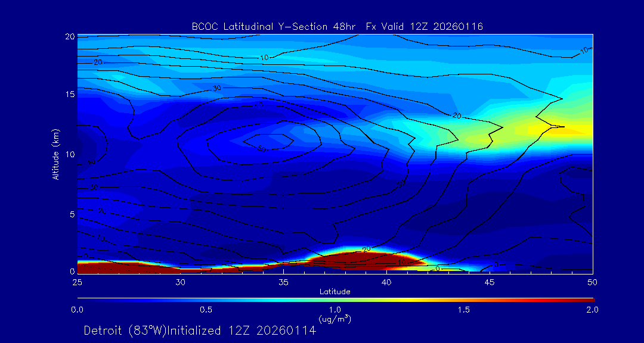The width and height of the screenshot is (644, 343).
Task: Click the colorbar scale label 2.0
Action: click(x=592, y=310)
